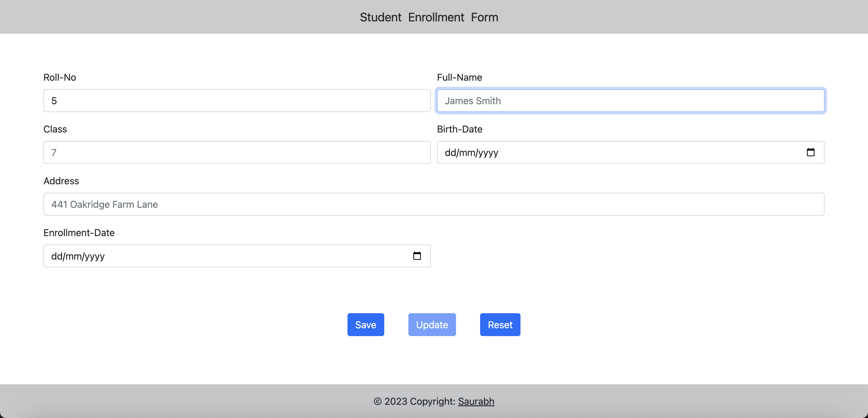
Task: Click the Full-Name field label
Action: click(x=459, y=77)
